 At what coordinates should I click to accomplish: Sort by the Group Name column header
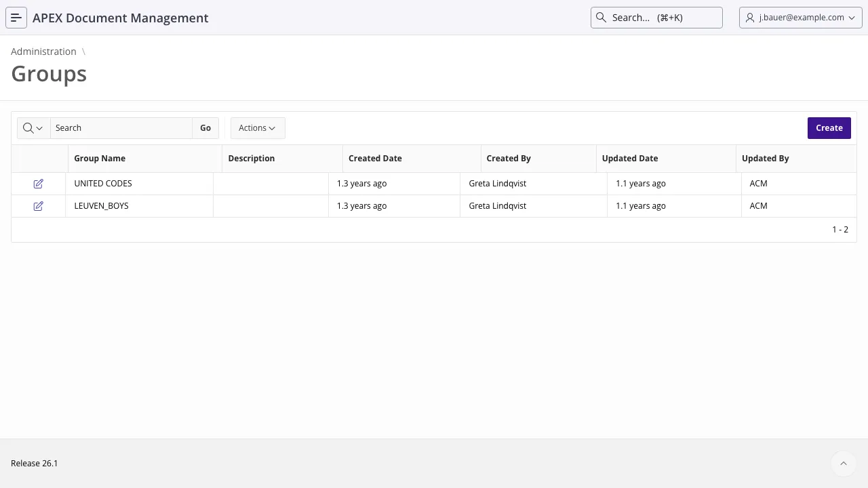point(100,159)
